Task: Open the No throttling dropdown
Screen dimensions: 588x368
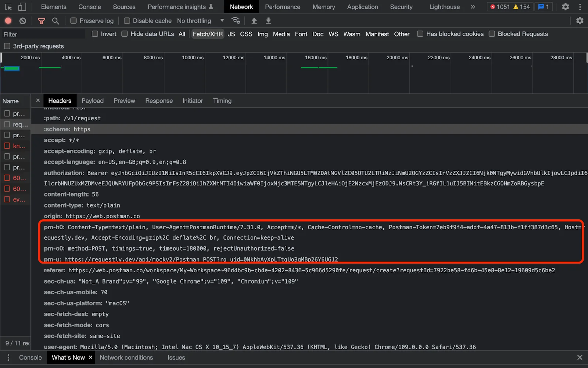Action: pyautogui.click(x=201, y=21)
